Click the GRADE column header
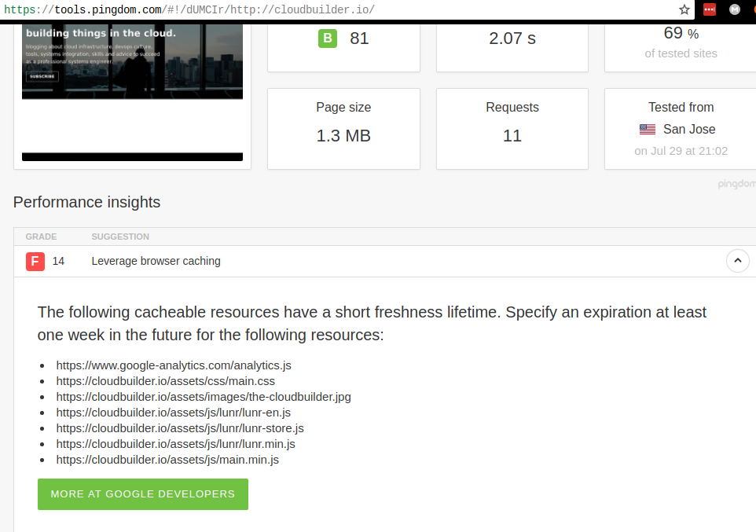This screenshot has width=756, height=532. click(x=41, y=237)
